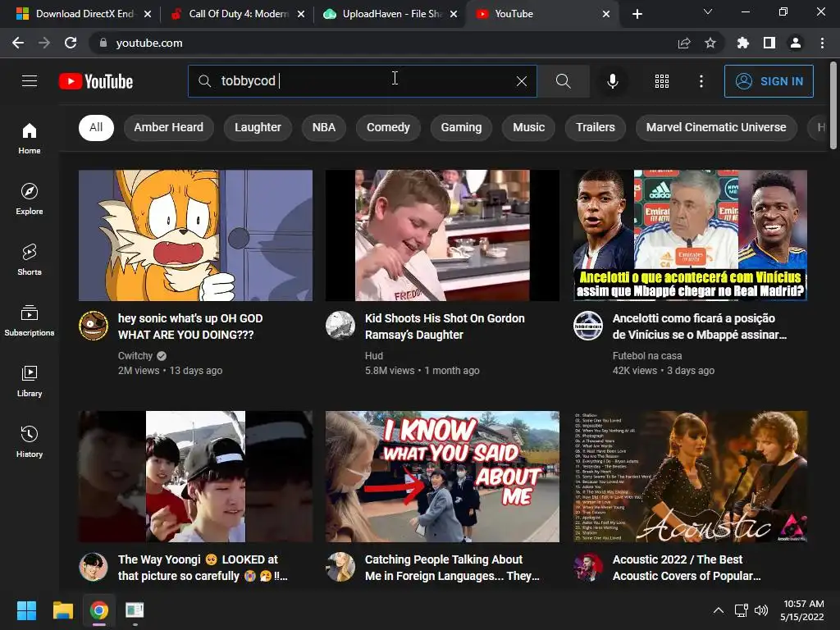The height and width of the screenshot is (630, 840).
Task: Close the UploadHaven tab
Action: [454, 14]
